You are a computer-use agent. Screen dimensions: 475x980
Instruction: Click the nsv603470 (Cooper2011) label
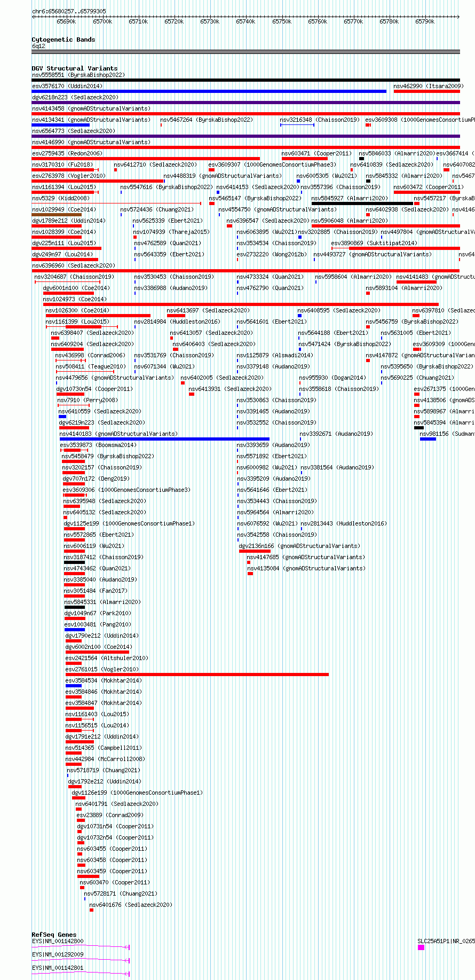[115, 882]
